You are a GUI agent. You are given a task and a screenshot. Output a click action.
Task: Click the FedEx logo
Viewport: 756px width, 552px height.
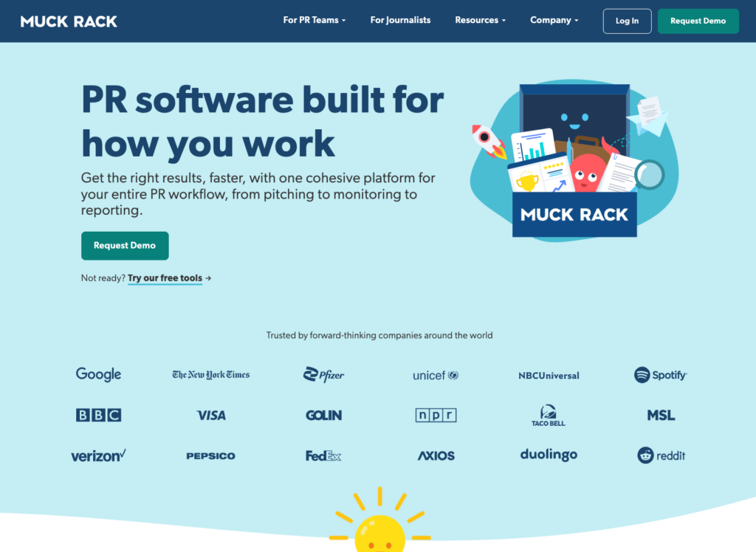pyautogui.click(x=323, y=455)
